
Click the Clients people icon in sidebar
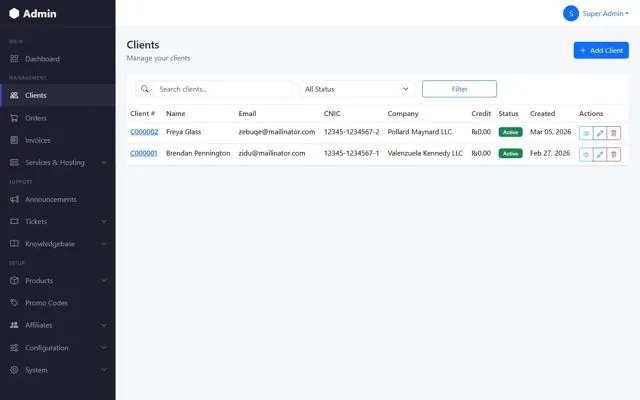pos(14,95)
